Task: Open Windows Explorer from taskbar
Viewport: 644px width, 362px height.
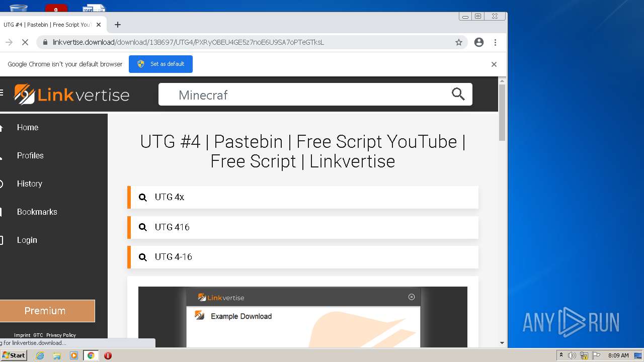Action: [x=57, y=355]
